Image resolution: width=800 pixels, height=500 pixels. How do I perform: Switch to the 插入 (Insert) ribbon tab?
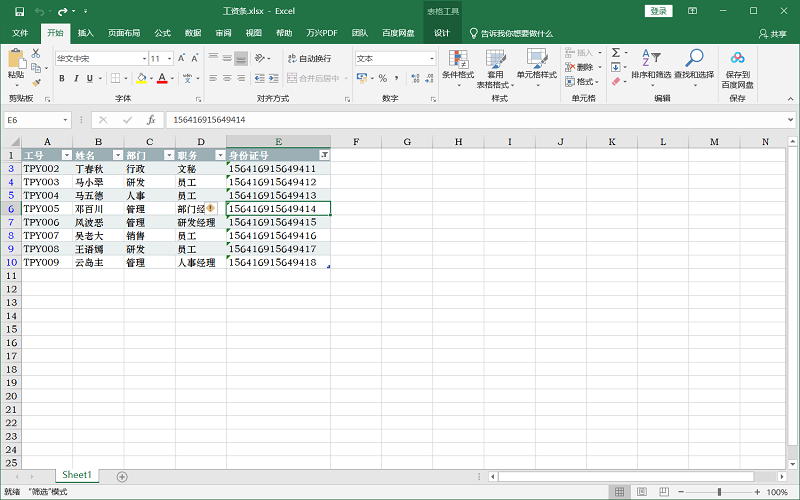tap(86, 33)
